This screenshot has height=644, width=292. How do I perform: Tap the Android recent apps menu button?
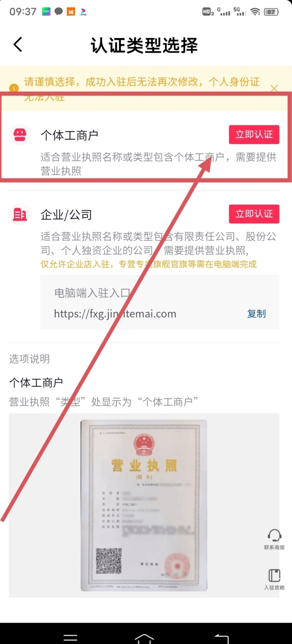point(71,638)
